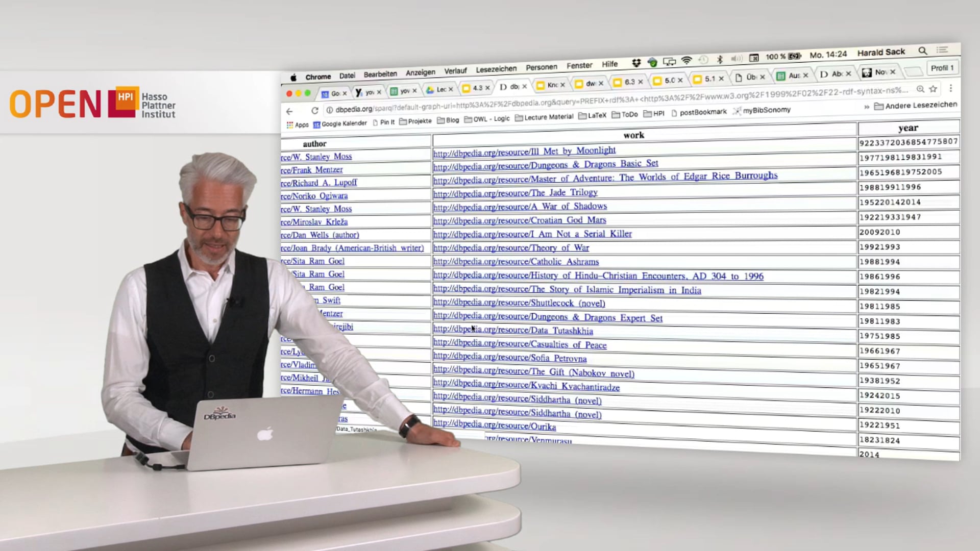This screenshot has width=980, height=551.
Task: Open the Verlauf menu
Action: tap(455, 70)
